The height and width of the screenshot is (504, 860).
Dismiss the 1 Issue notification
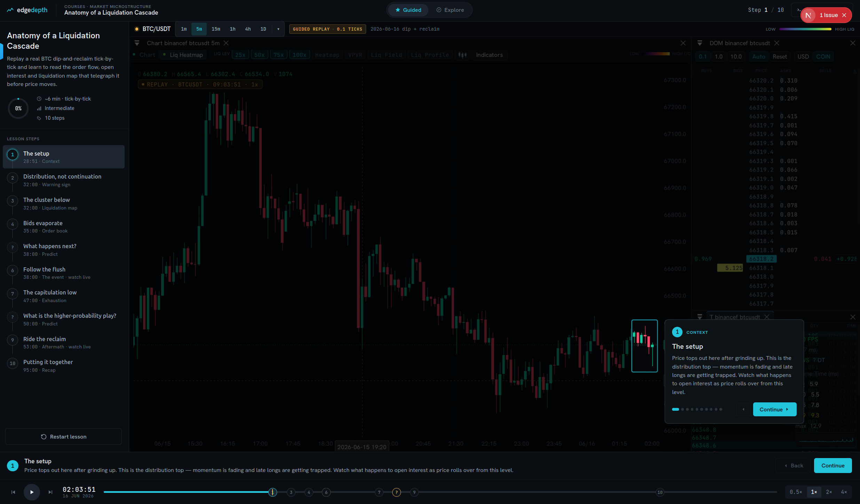(844, 15)
